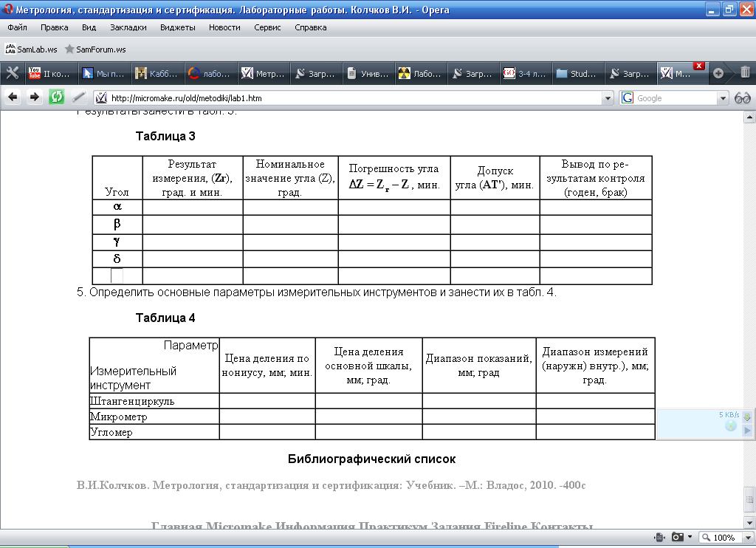Click the green download arrow in overlay
756x548 pixels.
click(x=747, y=417)
